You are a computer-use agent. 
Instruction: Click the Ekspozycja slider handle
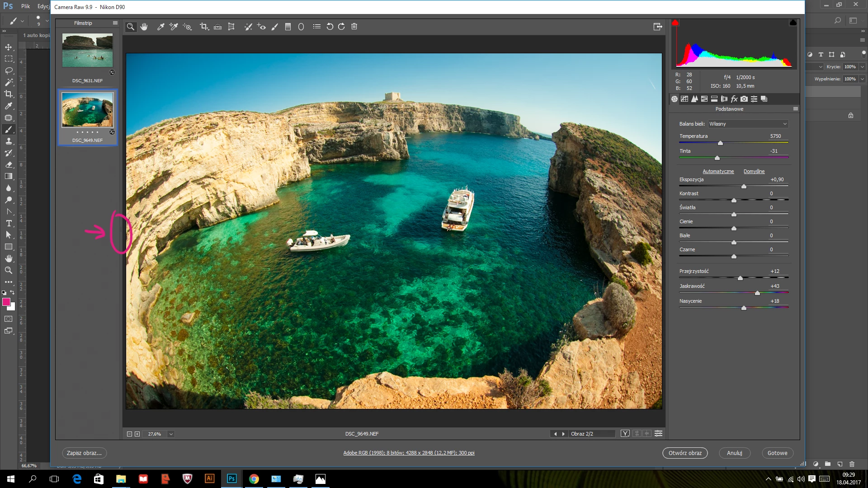pyautogui.click(x=744, y=186)
